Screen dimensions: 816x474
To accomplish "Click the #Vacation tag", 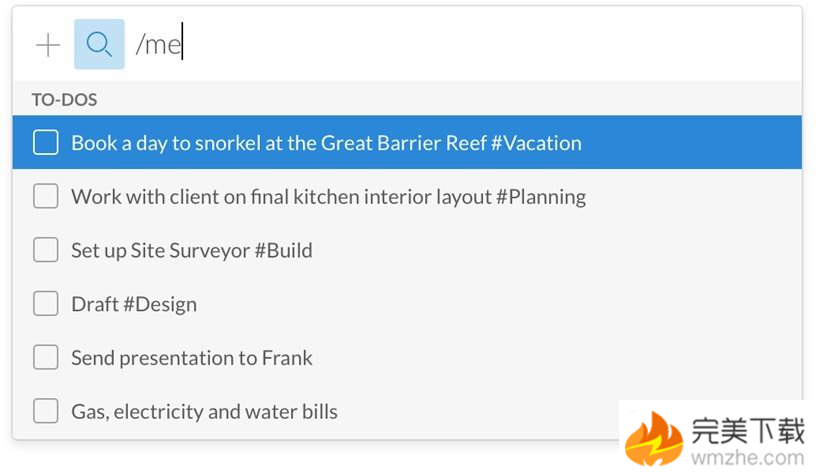I will pos(537,143).
